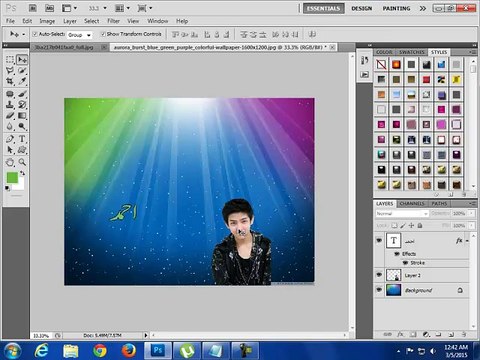
Task: Toggle lock all on layer
Action: coord(420,226)
